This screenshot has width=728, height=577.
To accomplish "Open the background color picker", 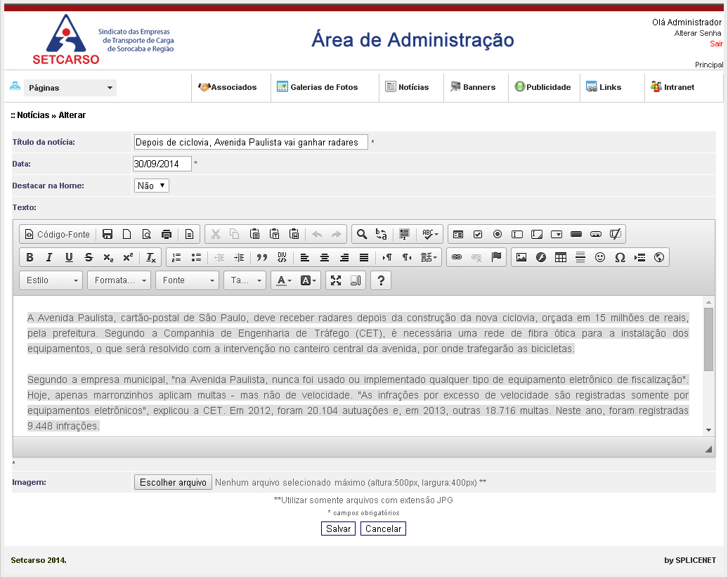I will pos(308,280).
